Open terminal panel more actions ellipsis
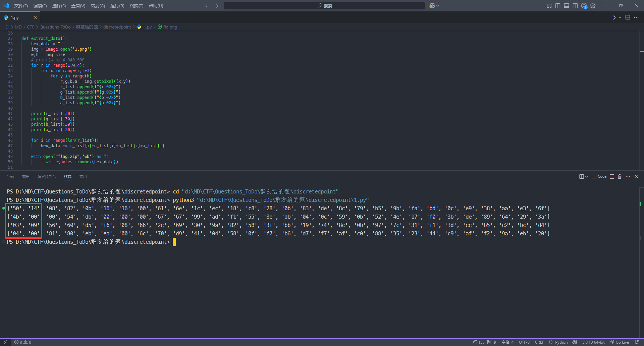Viewport: 644px width, 346px height. pos(628,177)
